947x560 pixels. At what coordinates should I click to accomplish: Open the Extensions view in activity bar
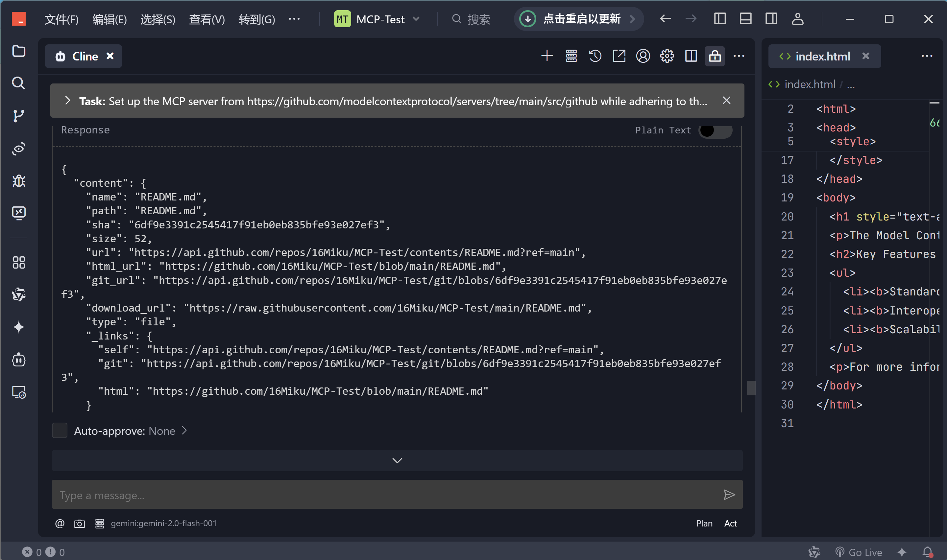18,263
